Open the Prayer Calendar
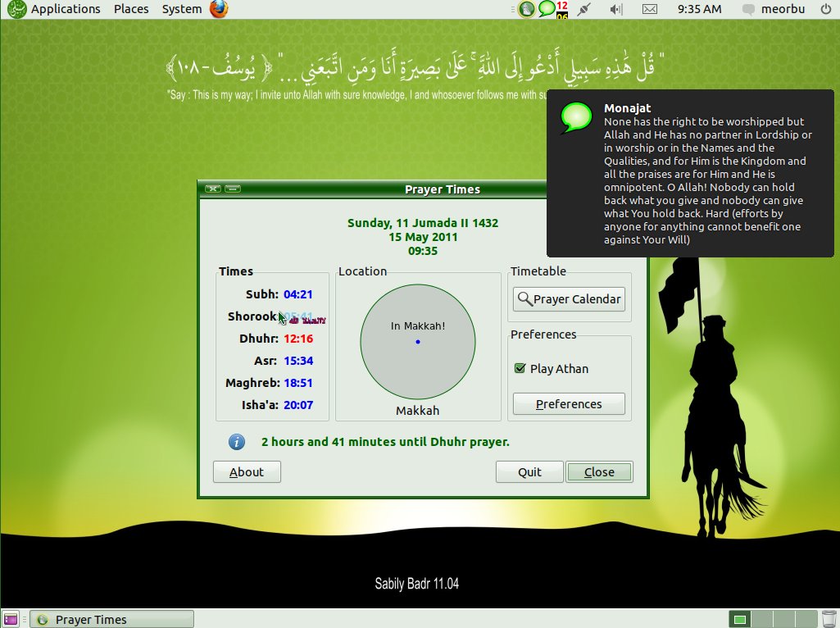 (x=569, y=298)
